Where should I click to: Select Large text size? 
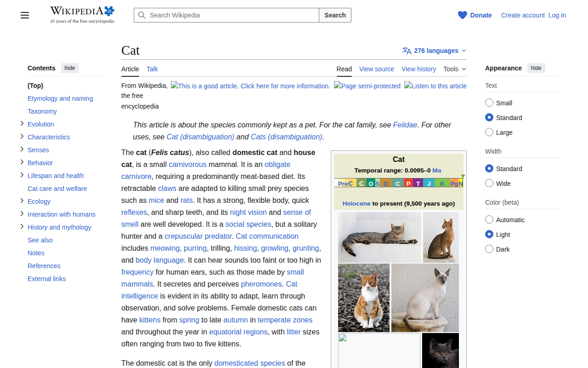tap(489, 132)
